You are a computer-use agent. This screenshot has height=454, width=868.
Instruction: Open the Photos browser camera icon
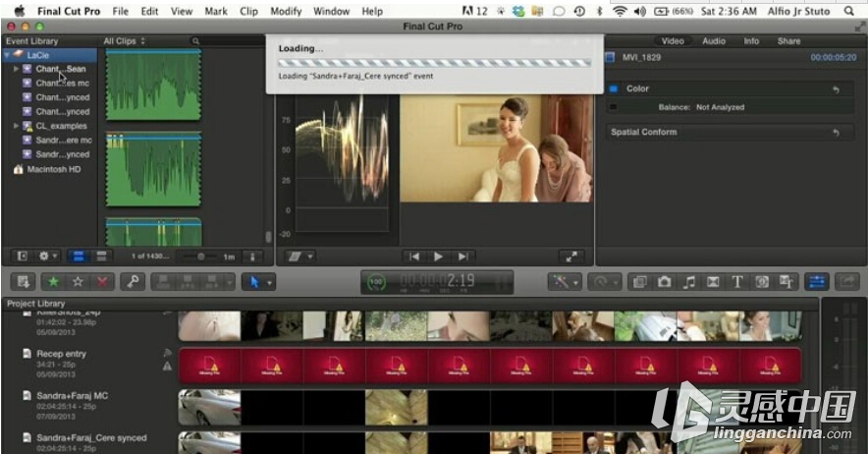coord(665,282)
